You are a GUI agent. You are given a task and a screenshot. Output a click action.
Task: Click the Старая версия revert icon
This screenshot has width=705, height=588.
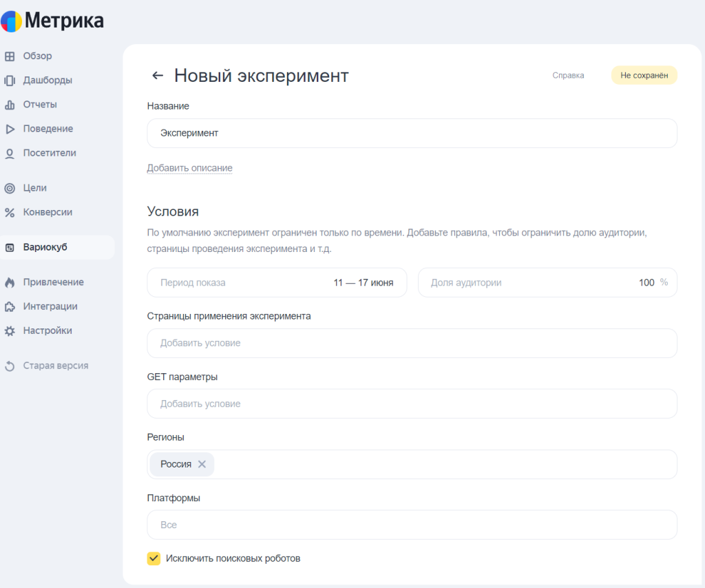[x=10, y=366]
